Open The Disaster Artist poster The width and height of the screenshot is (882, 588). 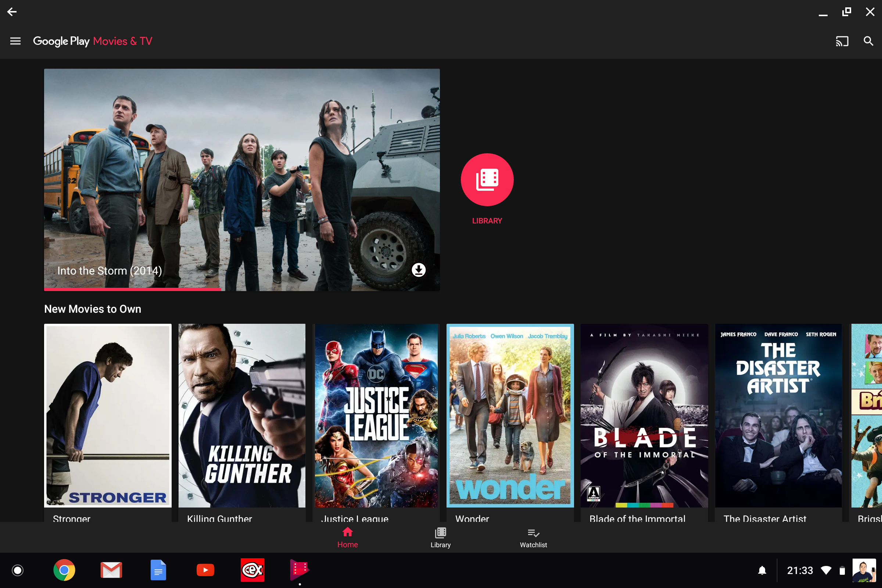pyautogui.click(x=778, y=416)
